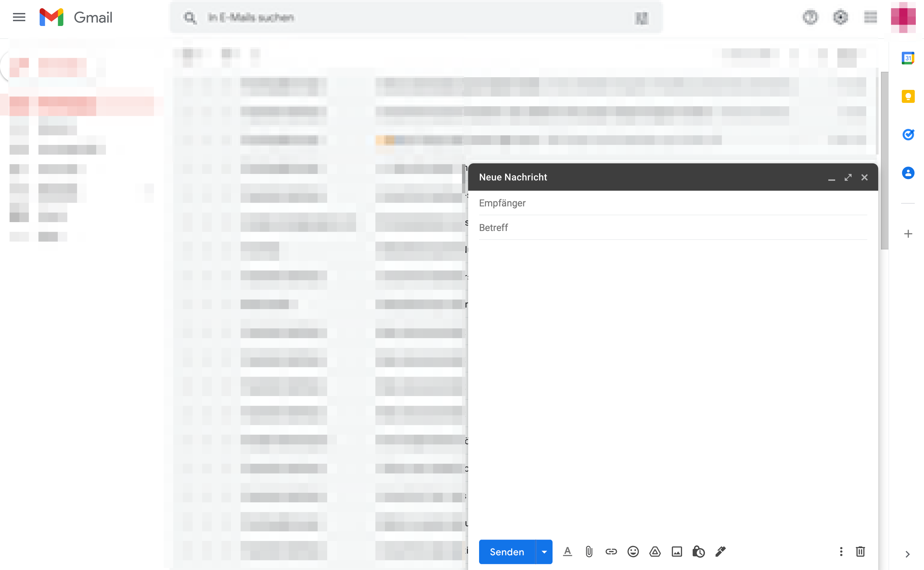Open Google Calendar in side panel

coord(908,58)
